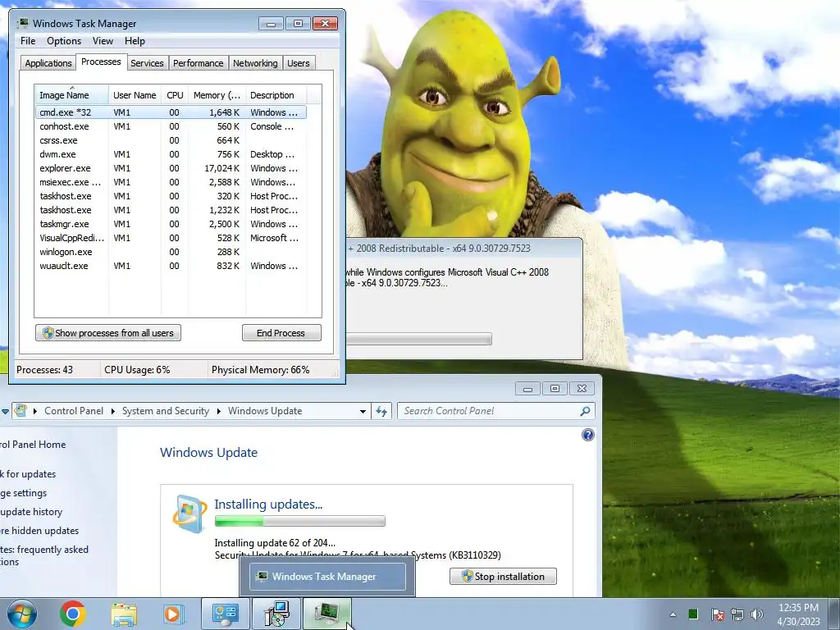
Task: Open Windows Update help question icon
Action: click(587, 435)
